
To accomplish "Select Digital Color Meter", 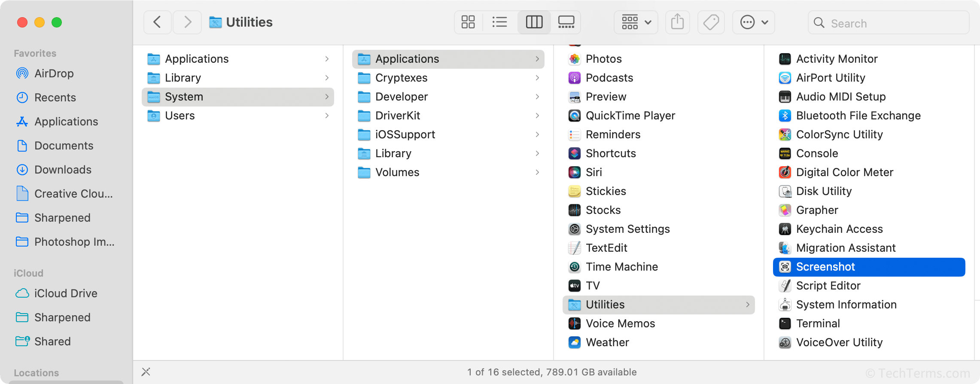I will [x=869, y=172].
